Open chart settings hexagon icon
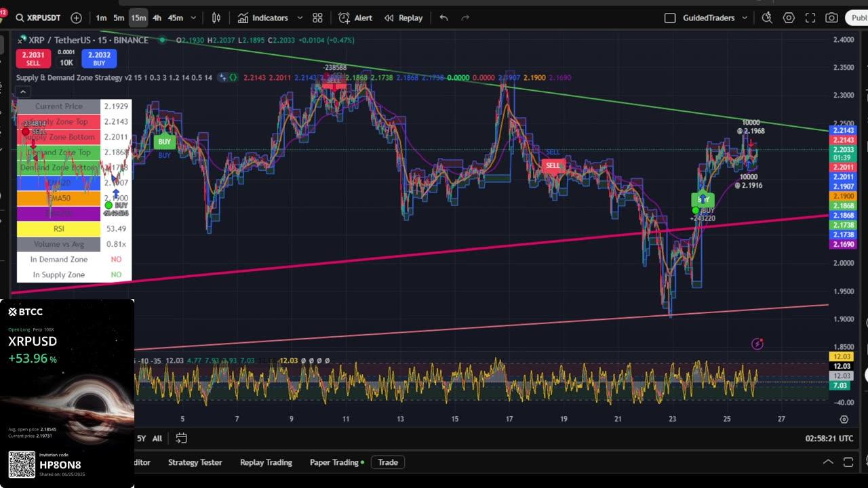The width and height of the screenshot is (868, 488). [789, 18]
